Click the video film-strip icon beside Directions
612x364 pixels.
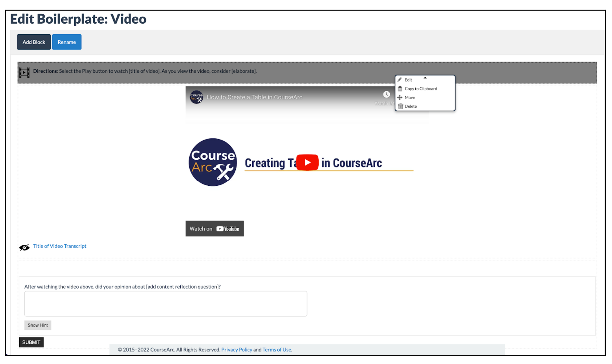coord(24,72)
